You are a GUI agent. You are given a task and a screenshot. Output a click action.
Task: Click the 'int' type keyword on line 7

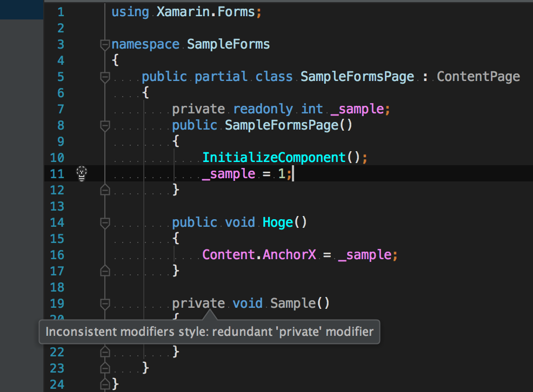point(312,109)
